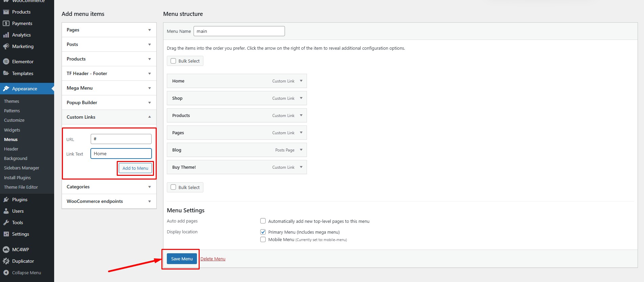Image resolution: width=644 pixels, height=282 pixels.
Task: Click the Products sidebar icon
Action: tap(6, 12)
